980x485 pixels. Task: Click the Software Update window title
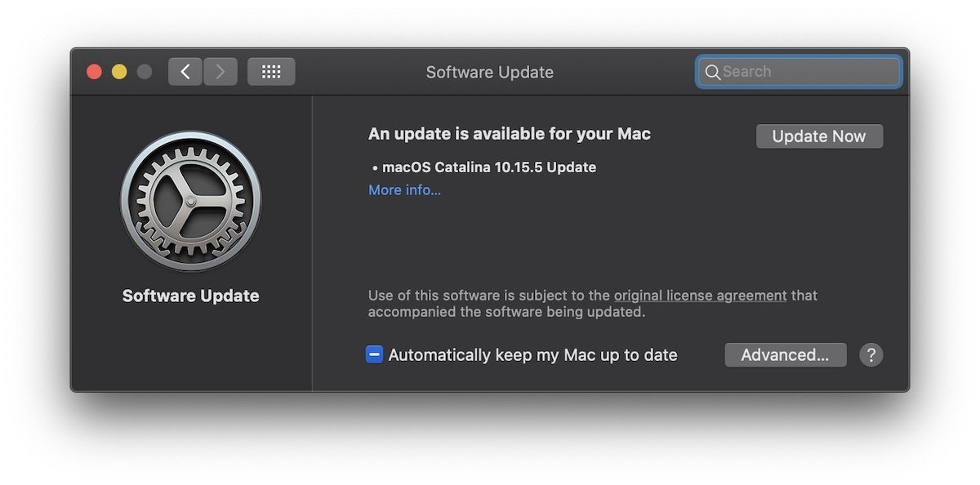click(489, 72)
